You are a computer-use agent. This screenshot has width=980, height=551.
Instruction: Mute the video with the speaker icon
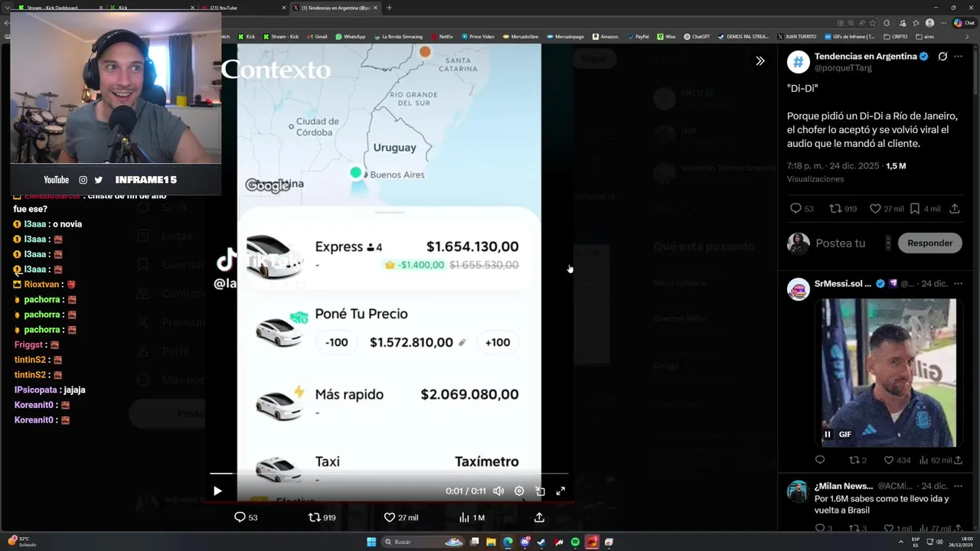click(x=498, y=491)
